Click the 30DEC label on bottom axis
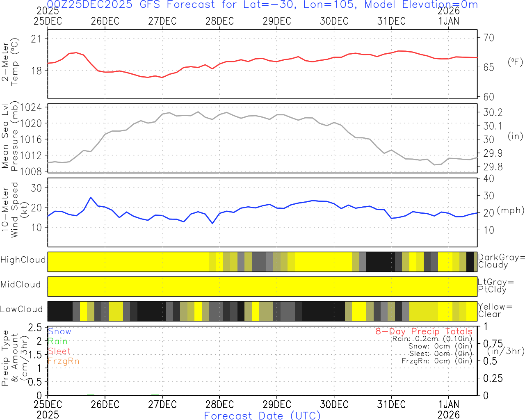525x420 pixels. pos(334,404)
